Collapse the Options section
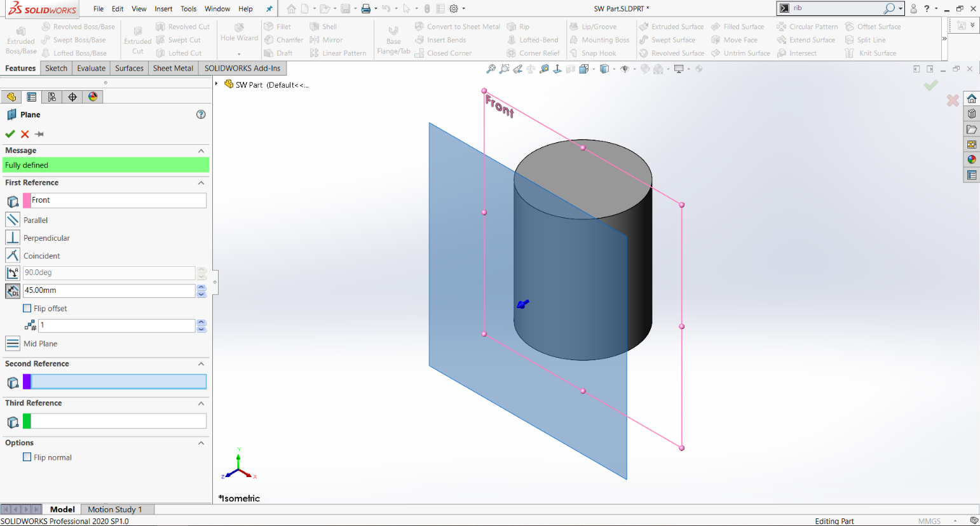Screen dimensions: 980x526 201,443
